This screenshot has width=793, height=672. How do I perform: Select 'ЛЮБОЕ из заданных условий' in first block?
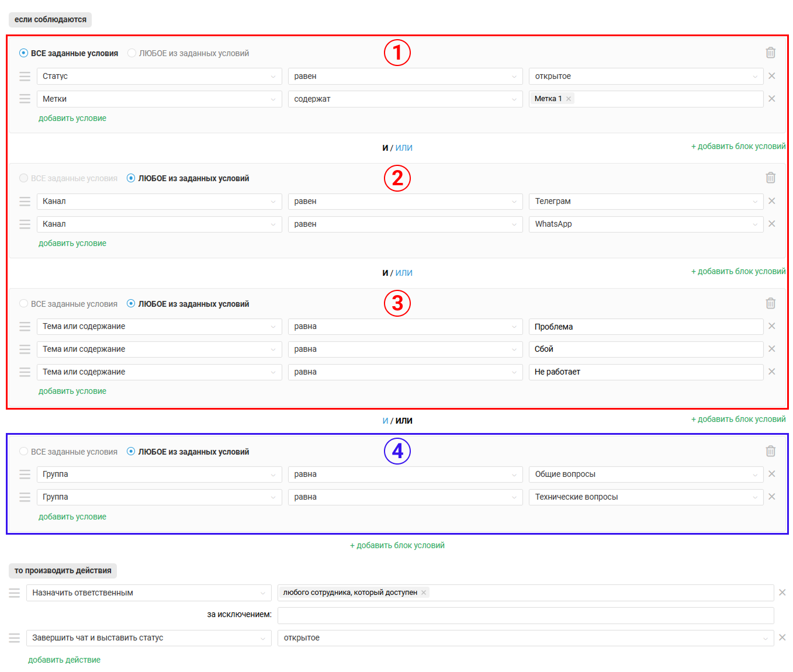click(x=132, y=53)
